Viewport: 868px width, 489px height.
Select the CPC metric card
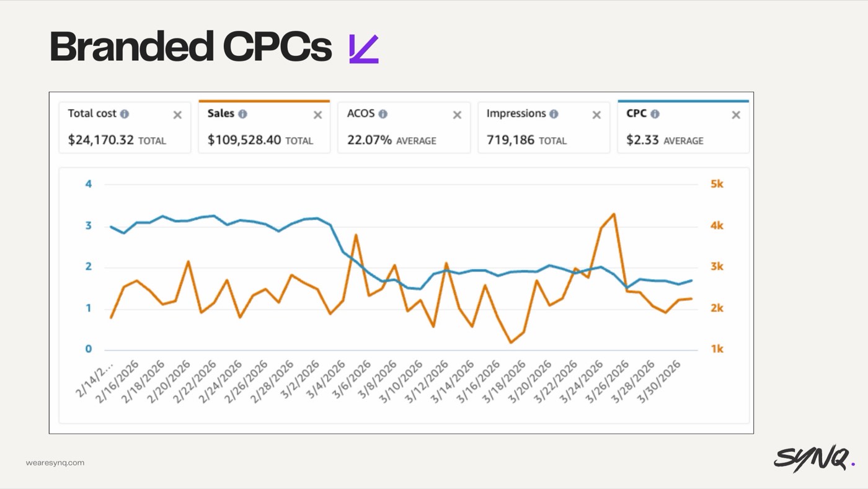point(683,127)
